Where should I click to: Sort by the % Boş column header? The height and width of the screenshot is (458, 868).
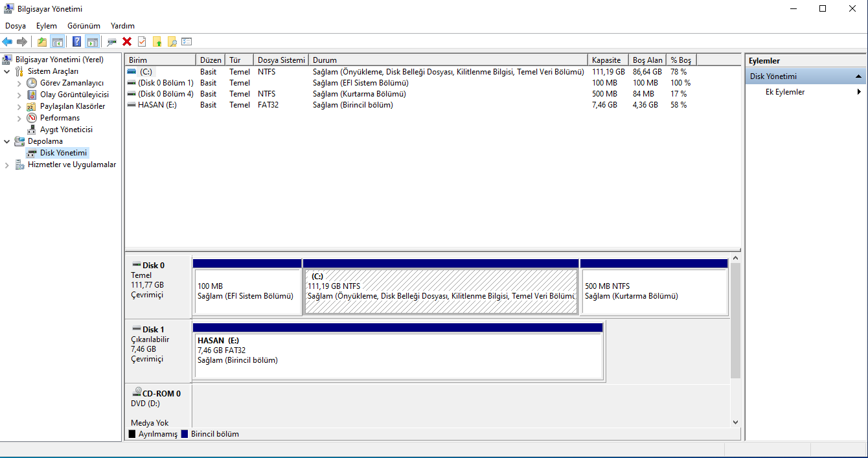click(681, 60)
